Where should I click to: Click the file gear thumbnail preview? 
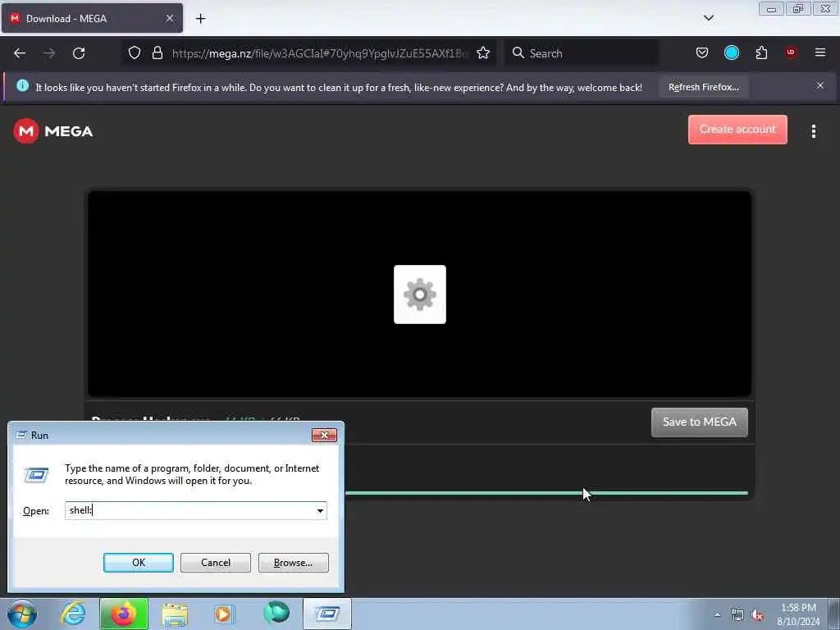[x=419, y=294]
